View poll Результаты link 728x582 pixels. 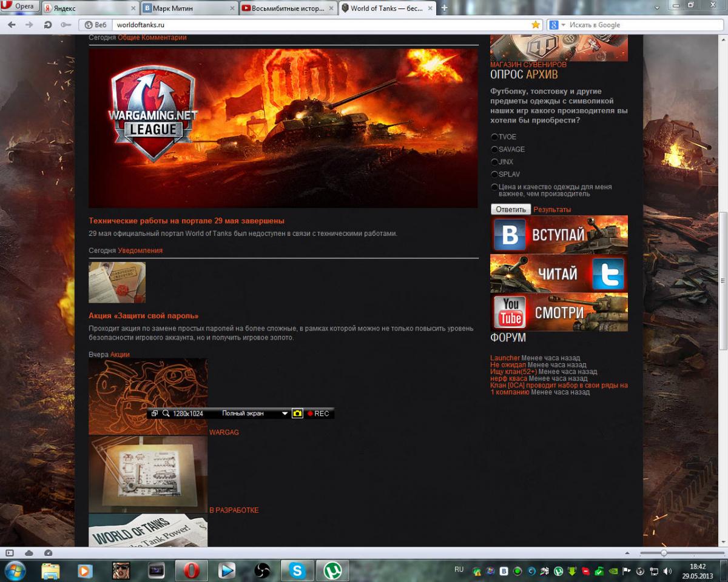(552, 209)
